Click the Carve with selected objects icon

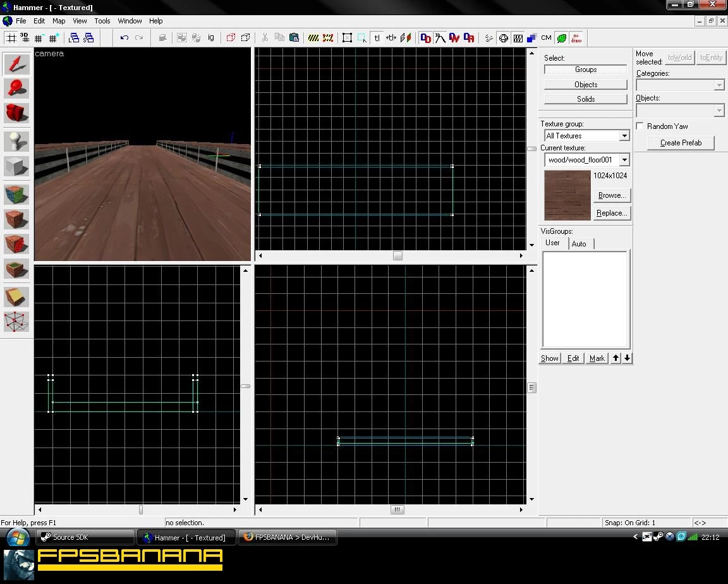point(162,38)
